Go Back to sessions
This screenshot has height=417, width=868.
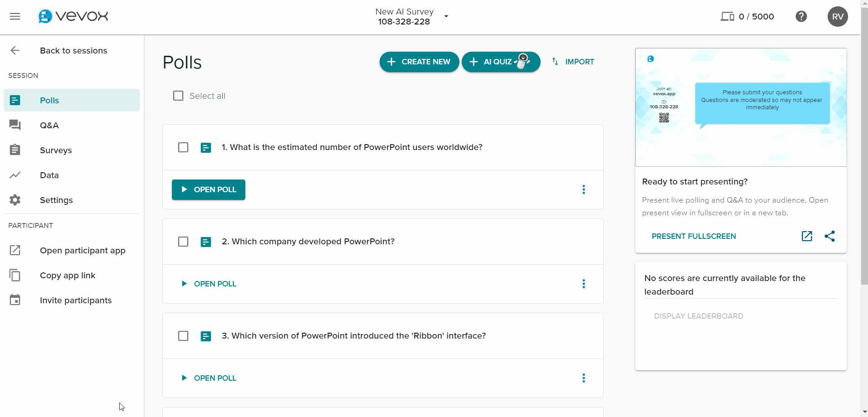[x=72, y=50]
